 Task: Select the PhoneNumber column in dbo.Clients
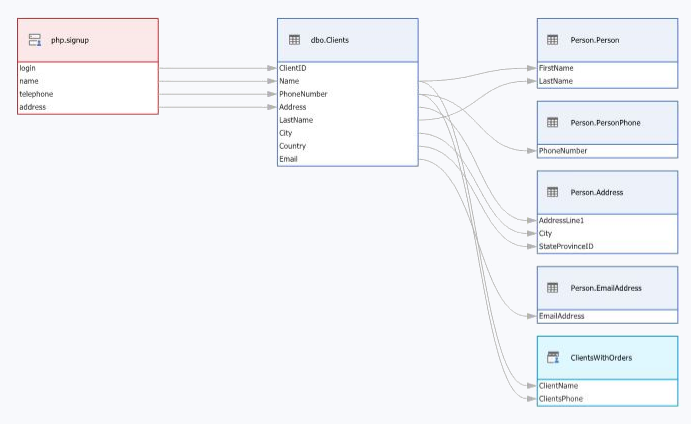tap(303, 94)
